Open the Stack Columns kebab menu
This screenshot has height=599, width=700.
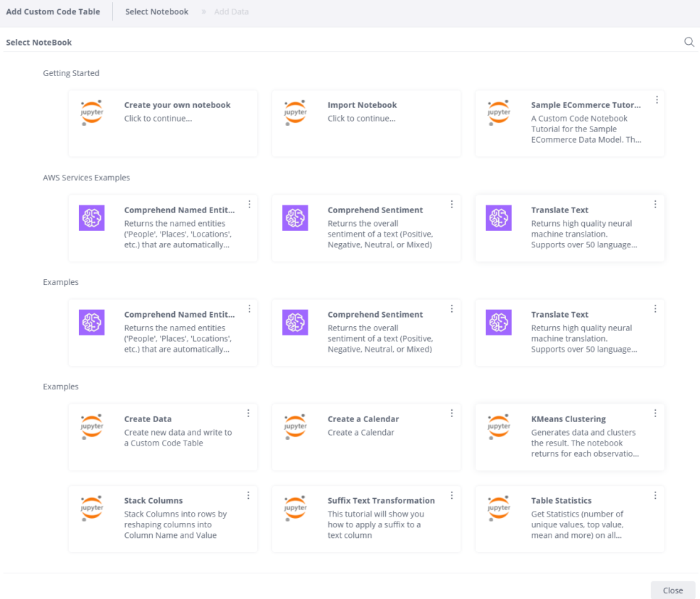point(248,495)
